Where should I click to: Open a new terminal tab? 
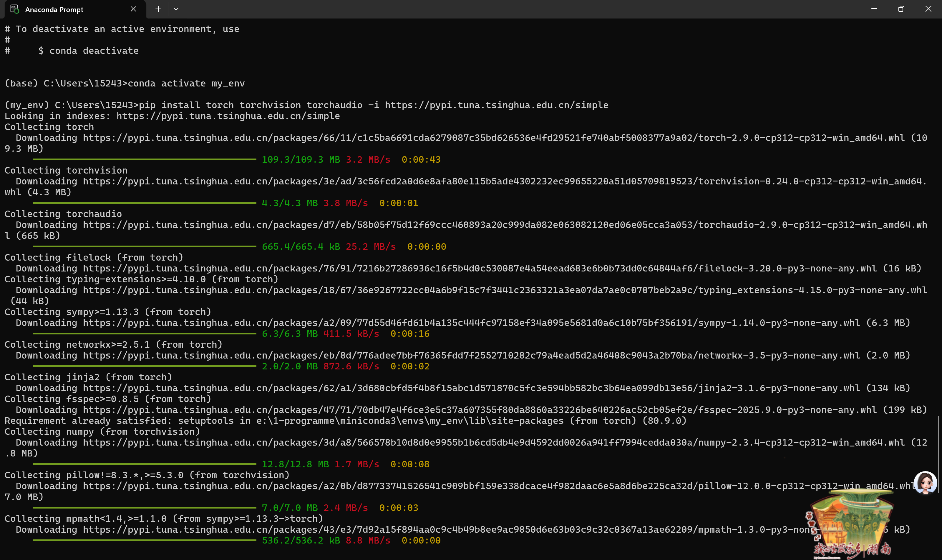pyautogui.click(x=158, y=9)
